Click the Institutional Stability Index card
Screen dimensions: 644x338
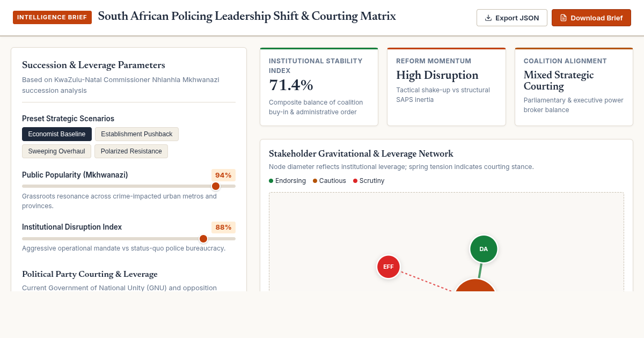pos(319,87)
